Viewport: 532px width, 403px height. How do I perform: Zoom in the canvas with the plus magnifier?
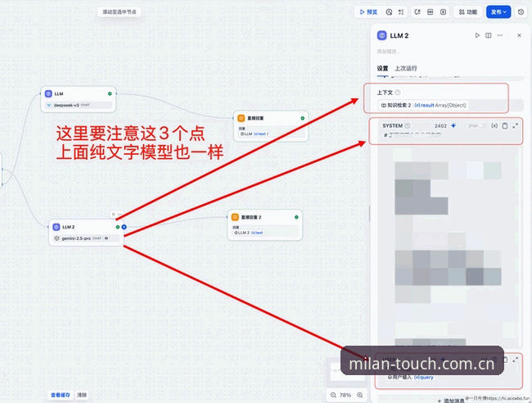click(x=359, y=395)
